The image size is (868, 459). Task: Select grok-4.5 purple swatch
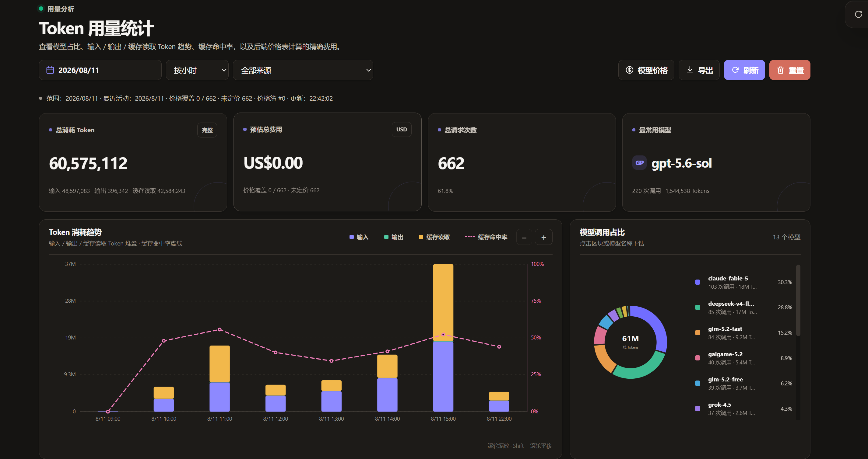(x=698, y=409)
